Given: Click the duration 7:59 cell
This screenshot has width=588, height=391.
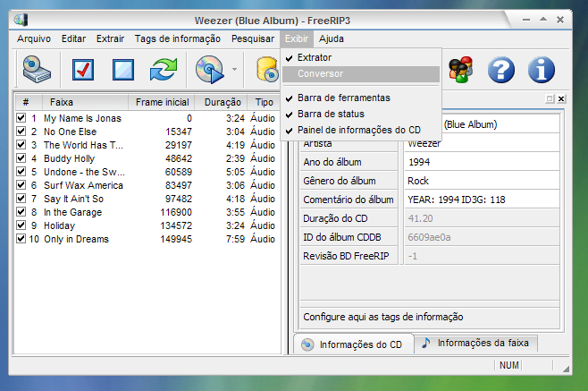Looking at the screenshot, I should (235, 239).
